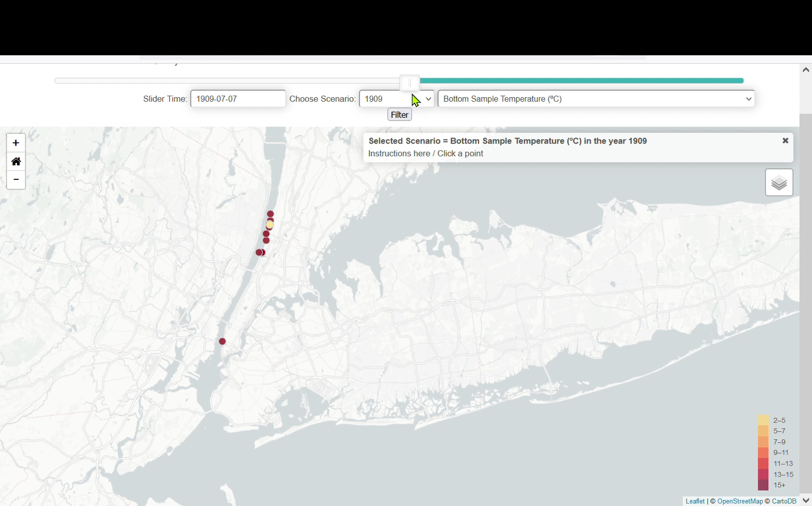Viewport: 812px width, 506px height.
Task: Click the Filter button
Action: [x=400, y=115]
